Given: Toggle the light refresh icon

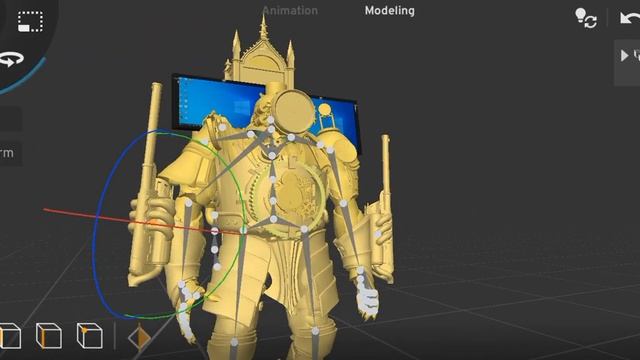Looking at the screenshot, I should [586, 18].
